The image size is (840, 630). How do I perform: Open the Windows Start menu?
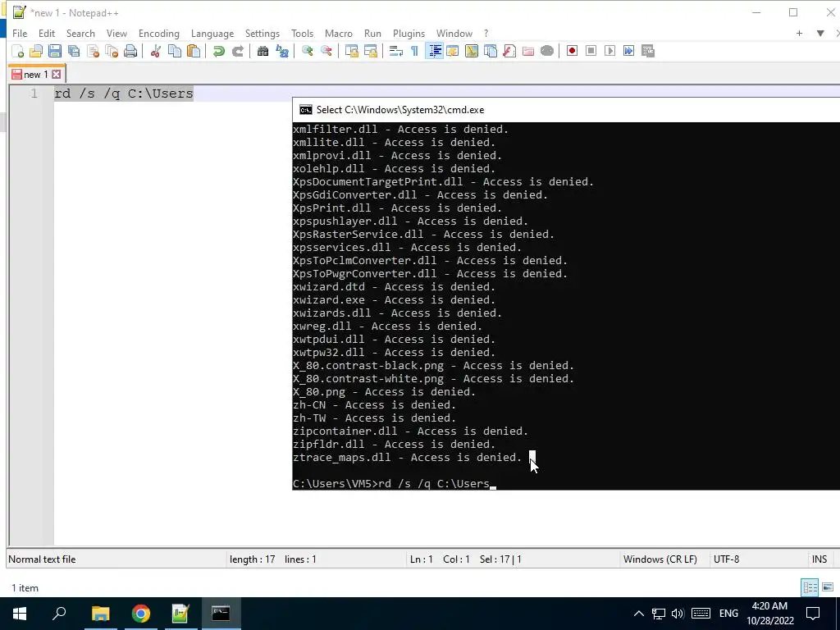[20, 614]
